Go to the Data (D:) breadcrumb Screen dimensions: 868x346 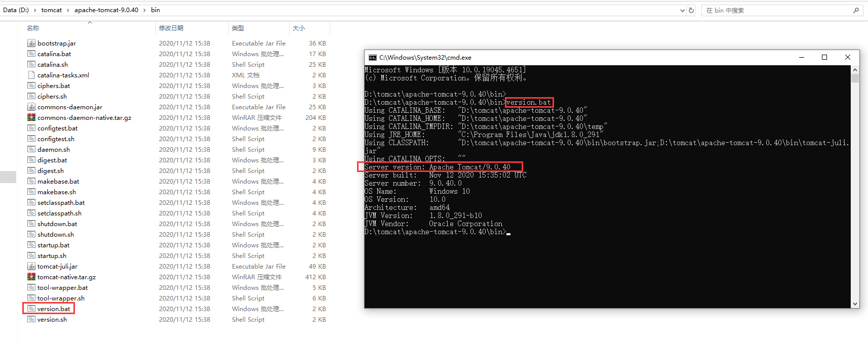[16, 10]
